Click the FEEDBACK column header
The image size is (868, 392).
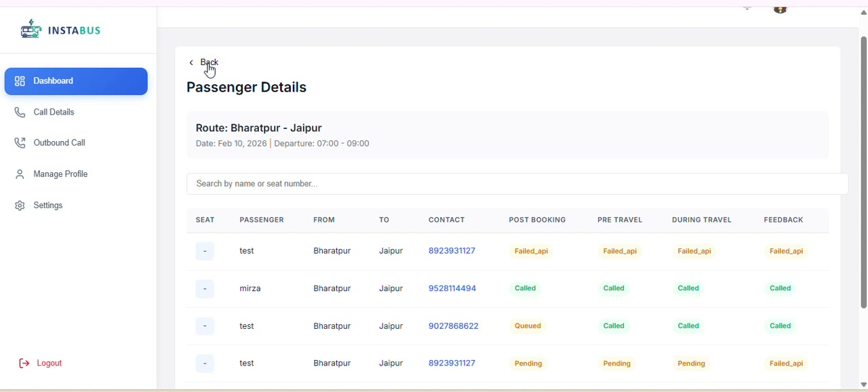[784, 220]
